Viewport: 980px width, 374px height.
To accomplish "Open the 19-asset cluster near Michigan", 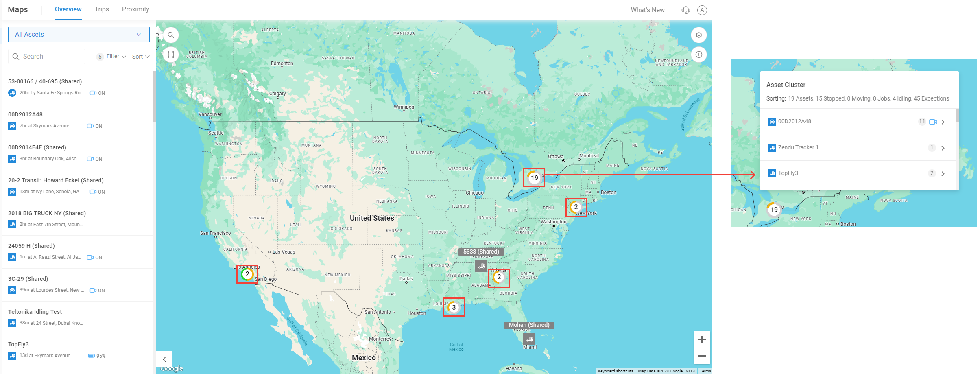I will [534, 178].
